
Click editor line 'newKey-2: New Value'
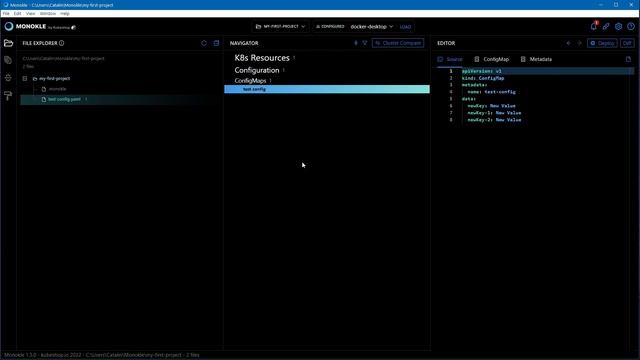coord(494,120)
